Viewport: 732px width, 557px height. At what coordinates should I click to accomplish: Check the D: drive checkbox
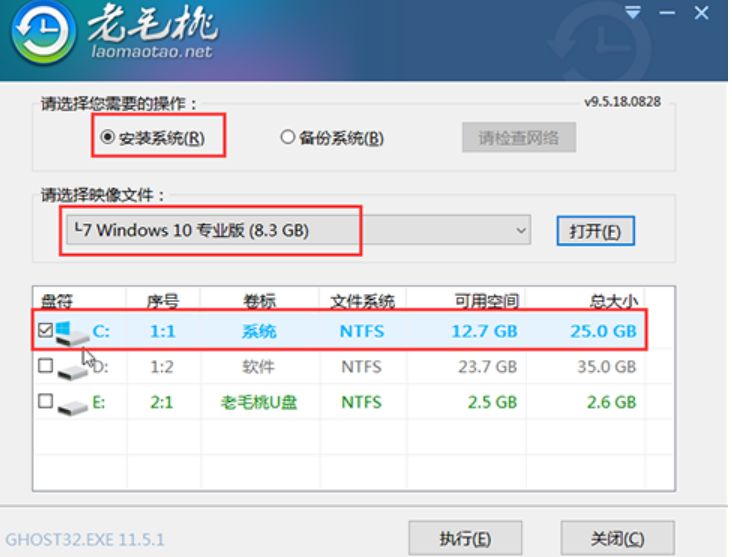coord(44,367)
